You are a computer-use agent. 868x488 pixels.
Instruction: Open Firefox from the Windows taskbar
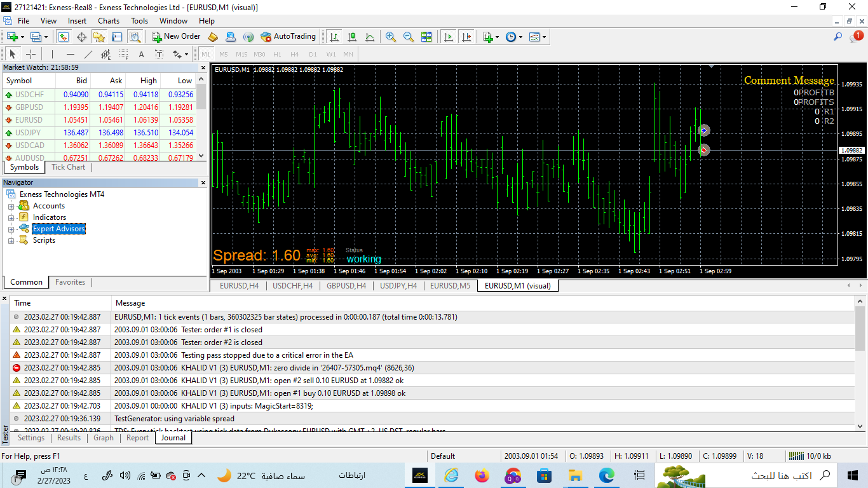(x=482, y=475)
